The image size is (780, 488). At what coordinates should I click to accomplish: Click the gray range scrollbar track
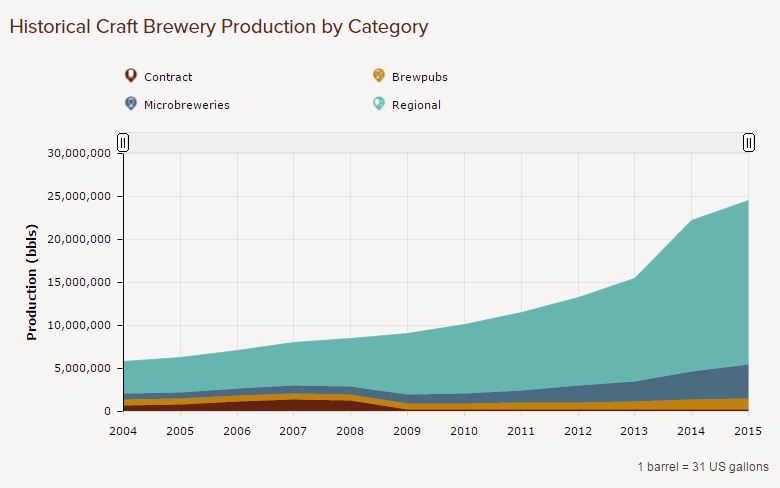[436, 143]
